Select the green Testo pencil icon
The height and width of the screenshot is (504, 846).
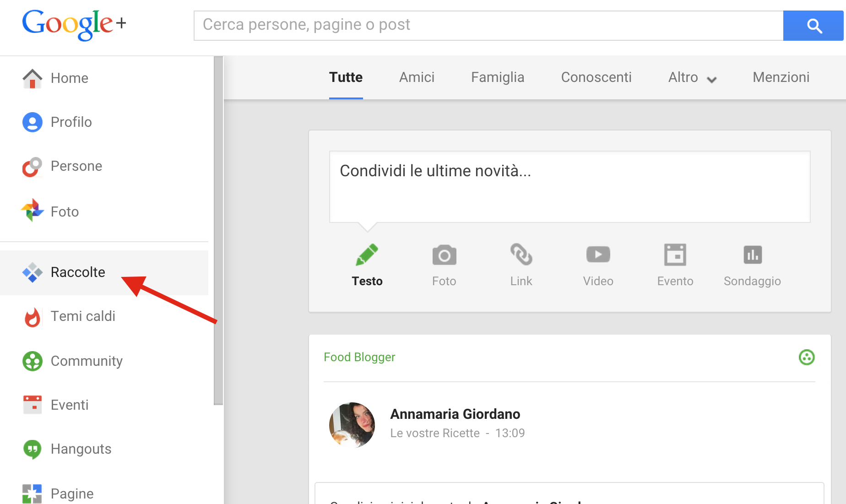pos(367,255)
